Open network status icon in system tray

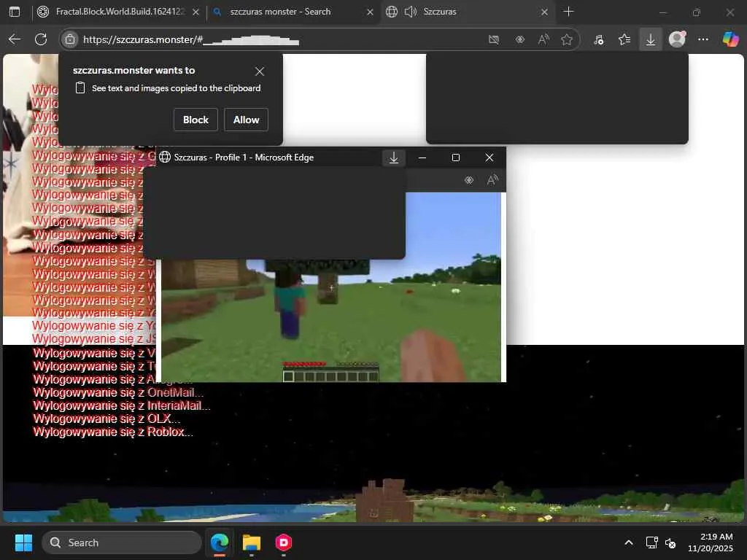pyautogui.click(x=651, y=542)
